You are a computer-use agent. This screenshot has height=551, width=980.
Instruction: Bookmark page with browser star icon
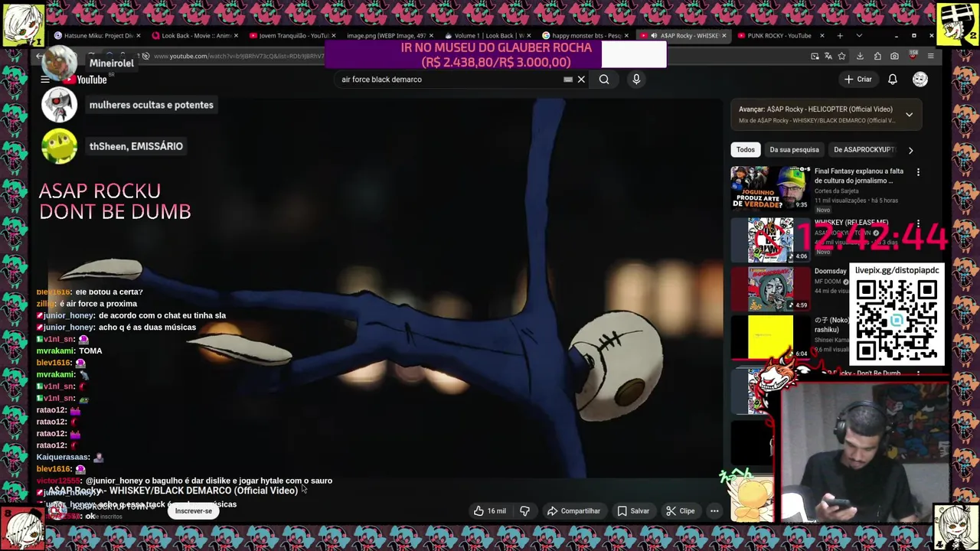[841, 56]
